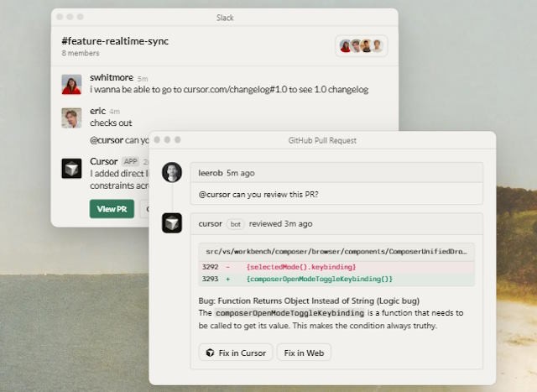The image size is (537, 392).
Task: Click the APP badge next to Cursor
Action: click(x=131, y=161)
